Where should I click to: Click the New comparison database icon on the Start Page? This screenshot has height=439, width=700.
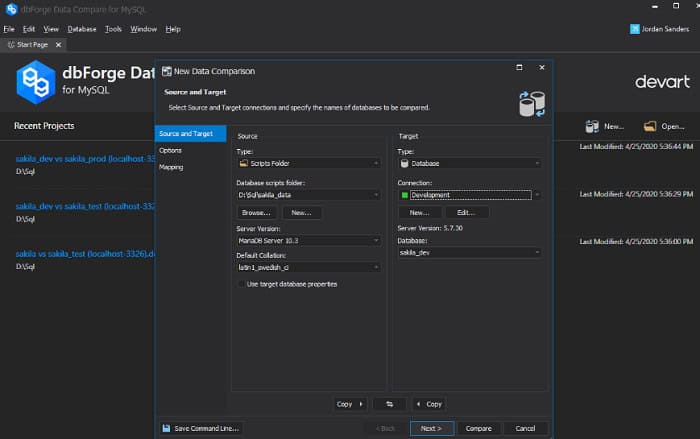tap(592, 126)
